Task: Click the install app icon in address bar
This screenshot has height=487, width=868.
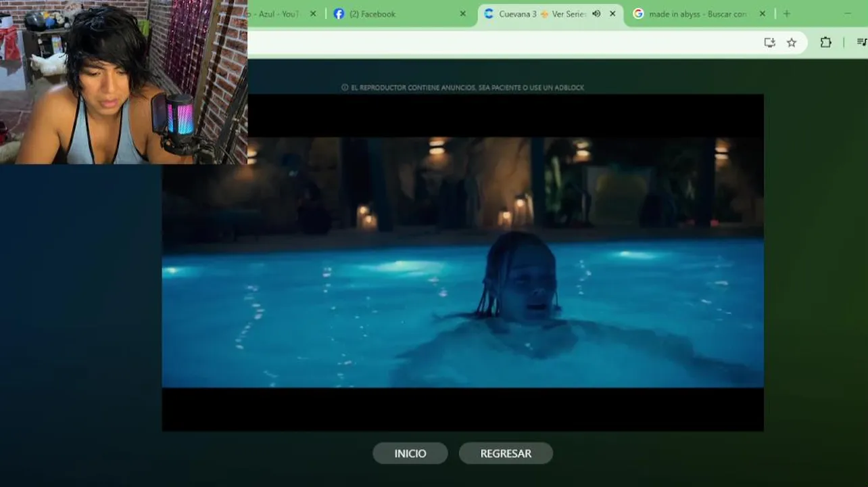Action: click(769, 43)
